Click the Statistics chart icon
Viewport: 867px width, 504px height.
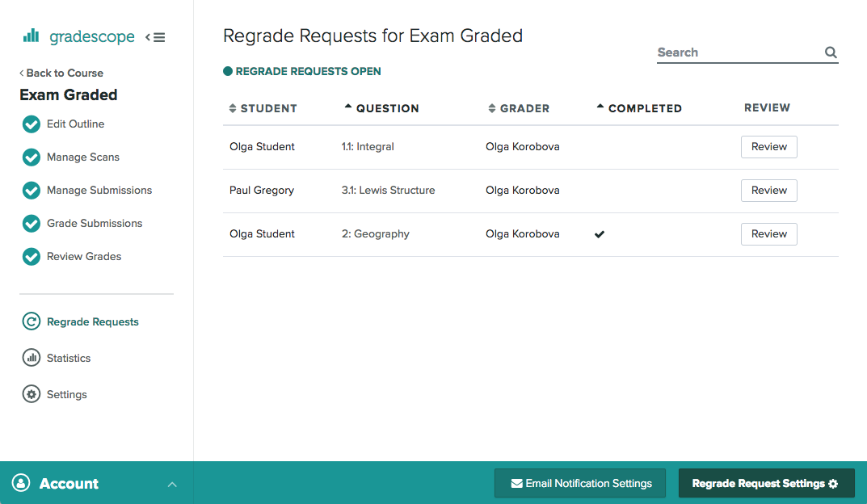tap(30, 358)
